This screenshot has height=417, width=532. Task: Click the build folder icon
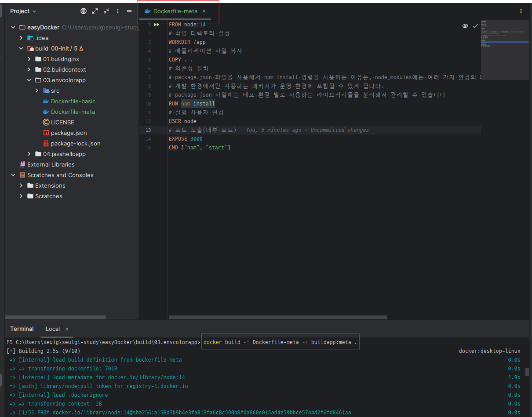tap(30, 48)
